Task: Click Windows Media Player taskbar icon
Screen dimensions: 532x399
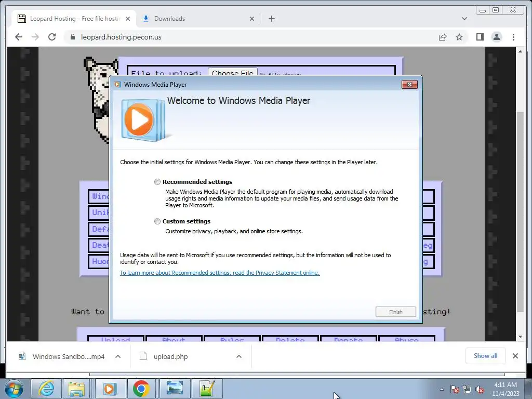Action: tap(109, 389)
